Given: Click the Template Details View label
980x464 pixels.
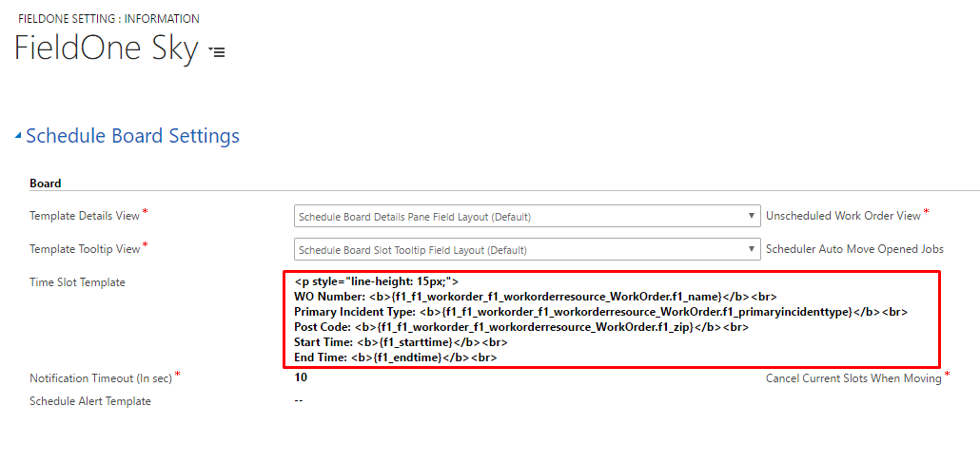Looking at the screenshot, I should pos(85,216).
